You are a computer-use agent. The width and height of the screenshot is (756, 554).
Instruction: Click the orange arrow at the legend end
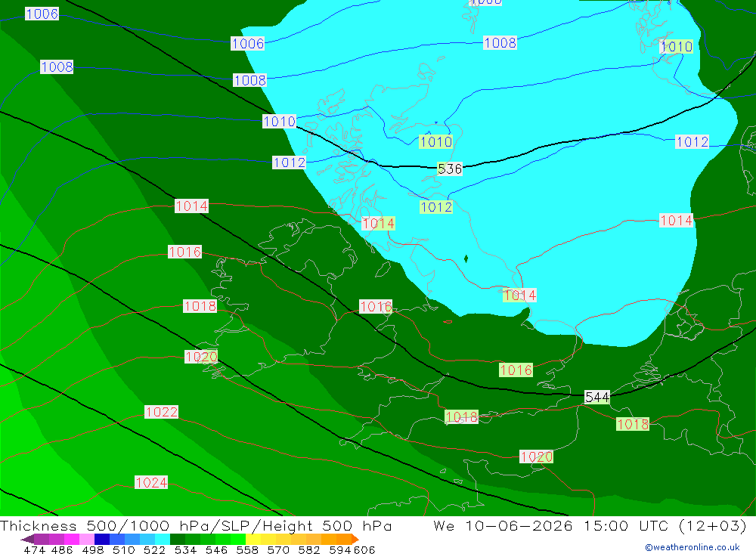click(x=355, y=539)
